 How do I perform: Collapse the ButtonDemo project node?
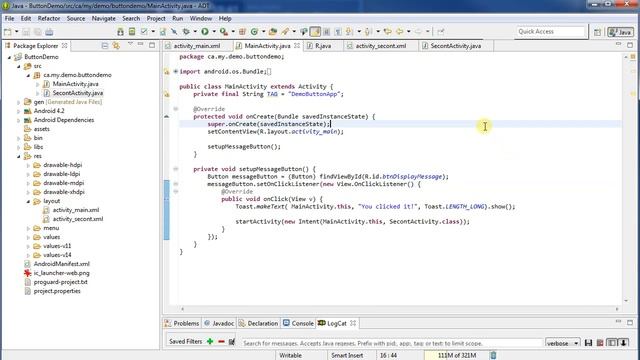click(9, 57)
